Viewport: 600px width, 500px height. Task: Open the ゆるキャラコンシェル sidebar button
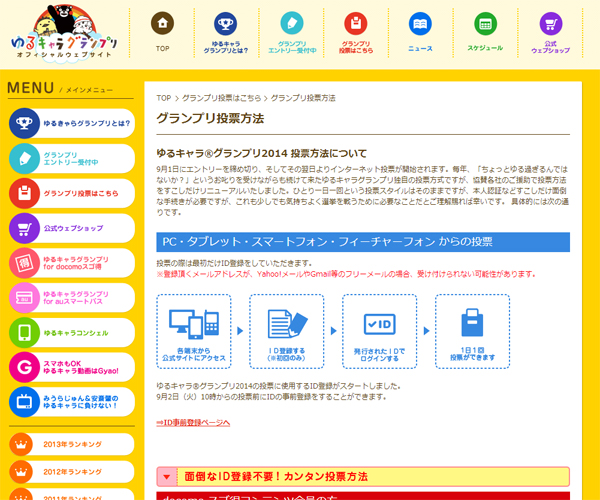71,332
